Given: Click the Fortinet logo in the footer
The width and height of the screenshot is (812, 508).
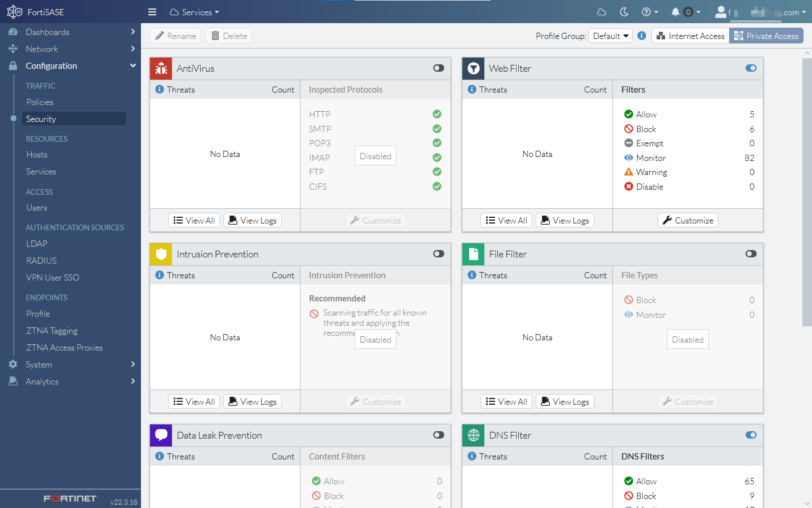Looking at the screenshot, I should pos(70,498).
